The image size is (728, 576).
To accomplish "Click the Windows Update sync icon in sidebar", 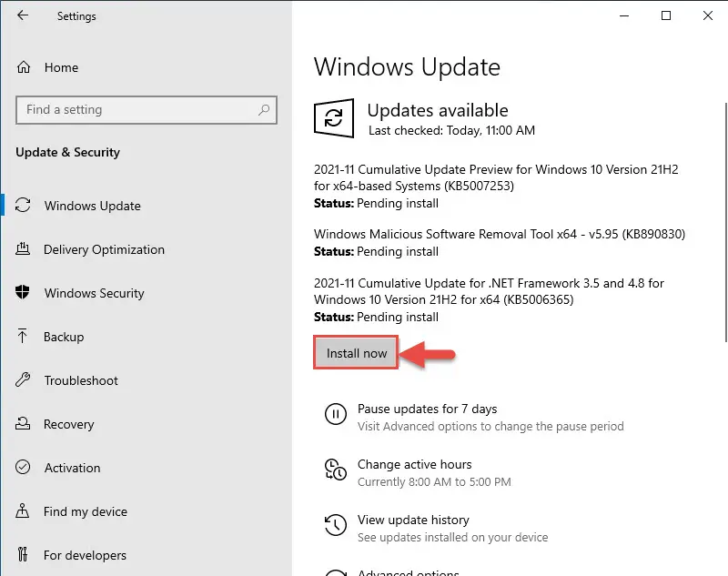I will coord(23,205).
